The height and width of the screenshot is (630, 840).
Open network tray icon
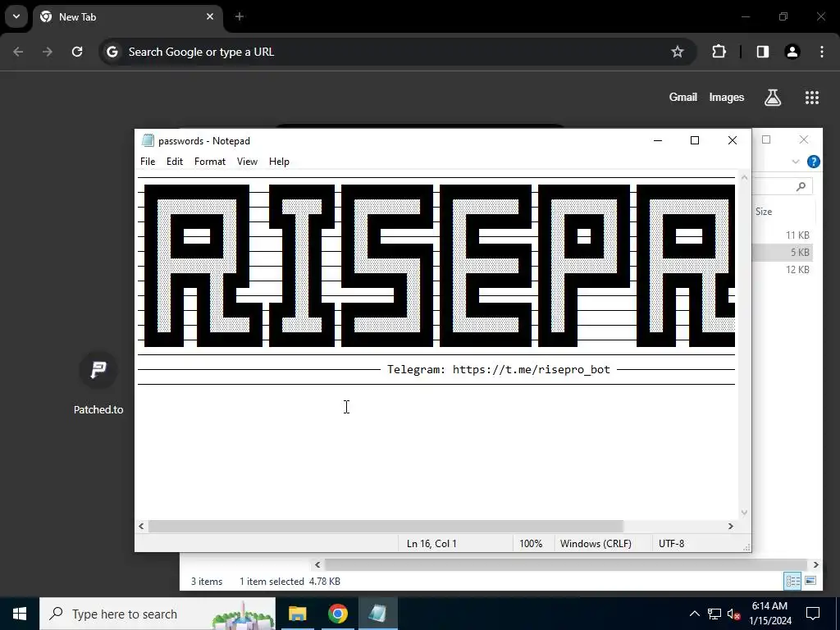714,614
